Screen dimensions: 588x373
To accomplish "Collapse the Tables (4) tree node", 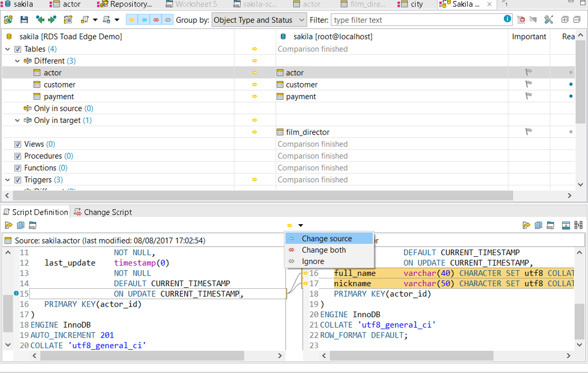I will [x=8, y=49].
